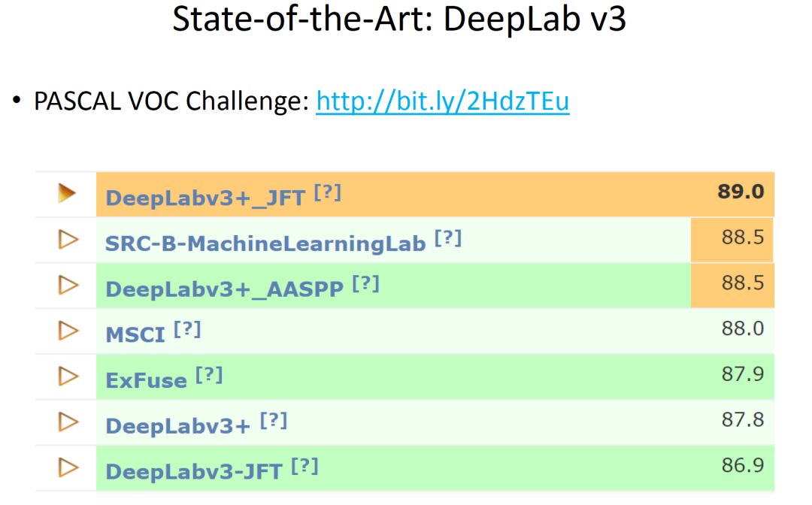Viewport: 812px width, 505px height.
Task: Expand the SRC-B-MachineLearningLab row triangle
Action: (x=68, y=240)
